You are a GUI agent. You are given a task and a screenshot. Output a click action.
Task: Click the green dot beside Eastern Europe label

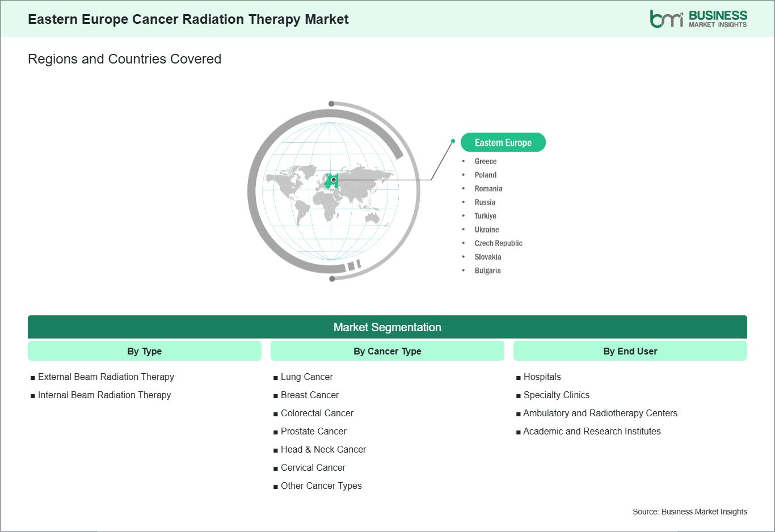[x=453, y=141]
